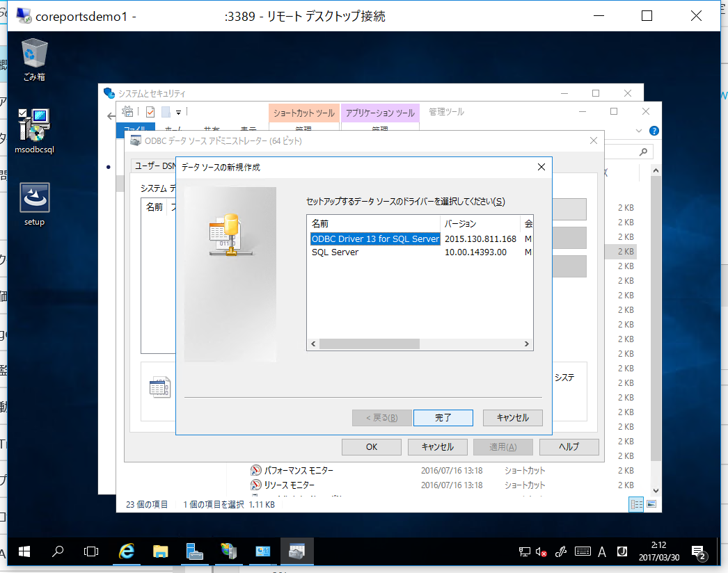Open Task View from the taskbar
This screenshot has width=728, height=573.
point(91,551)
